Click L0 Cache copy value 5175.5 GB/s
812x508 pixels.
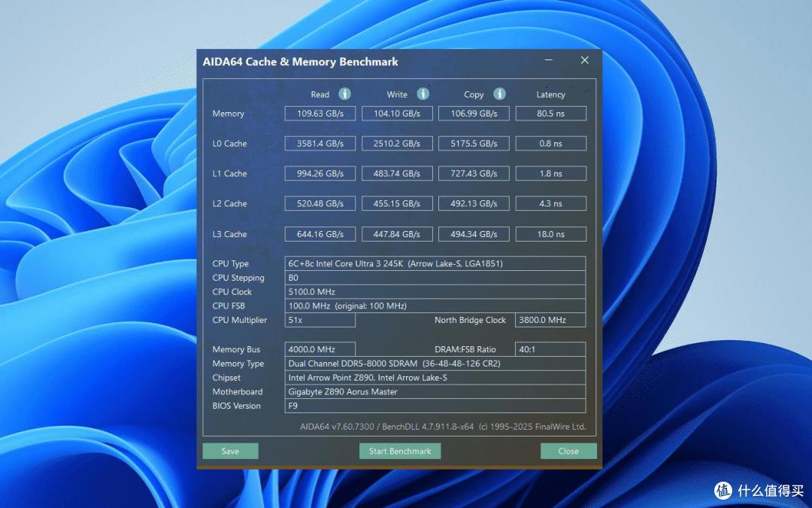click(x=474, y=144)
